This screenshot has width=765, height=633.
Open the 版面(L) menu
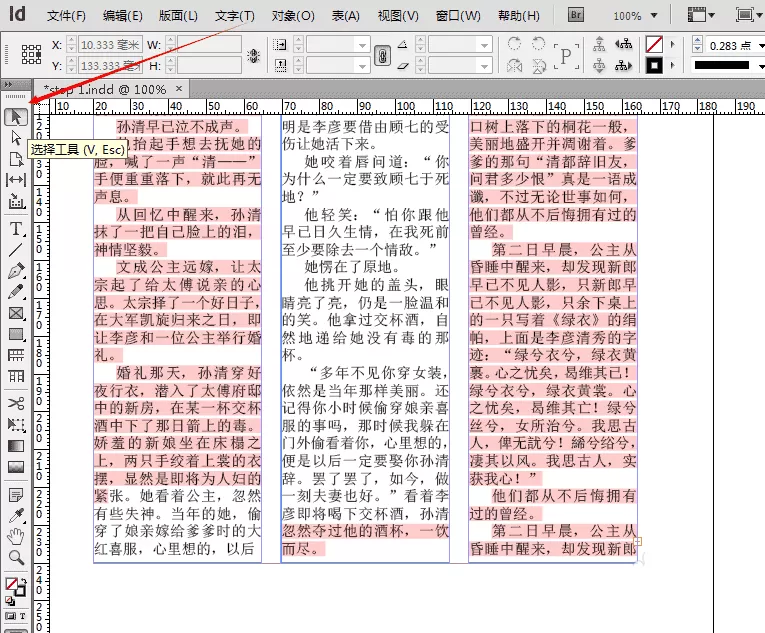(178, 16)
